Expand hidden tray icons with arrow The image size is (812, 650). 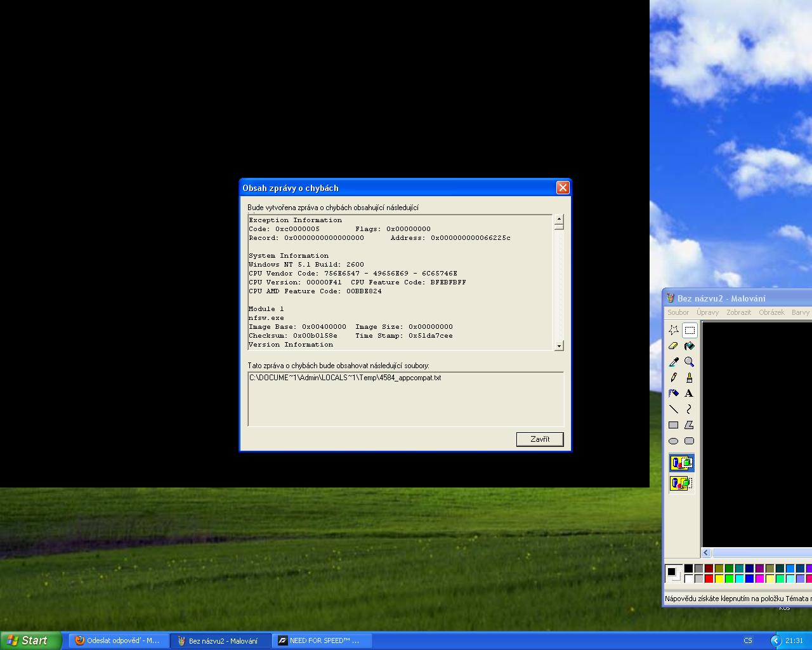tap(776, 640)
